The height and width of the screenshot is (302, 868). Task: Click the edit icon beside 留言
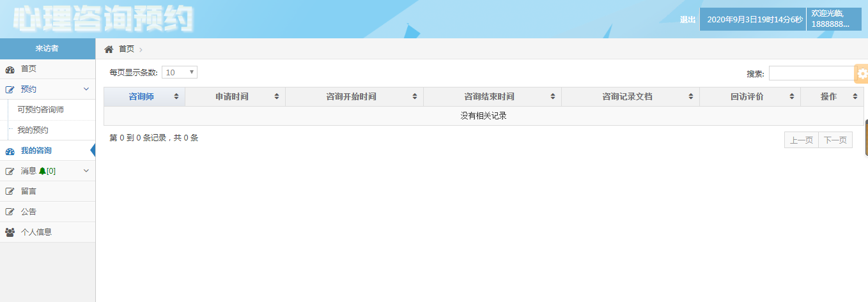[x=10, y=192]
